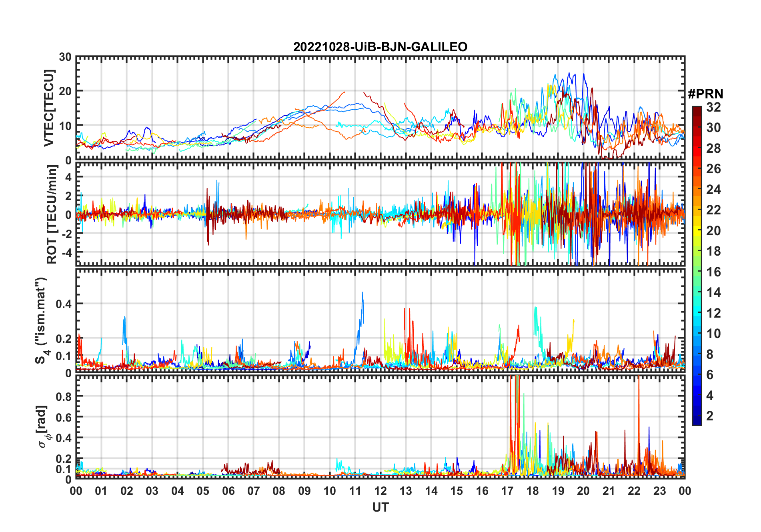The image size is (761, 532).
Task: Click UT hour tick label 11
Action: 355,491
